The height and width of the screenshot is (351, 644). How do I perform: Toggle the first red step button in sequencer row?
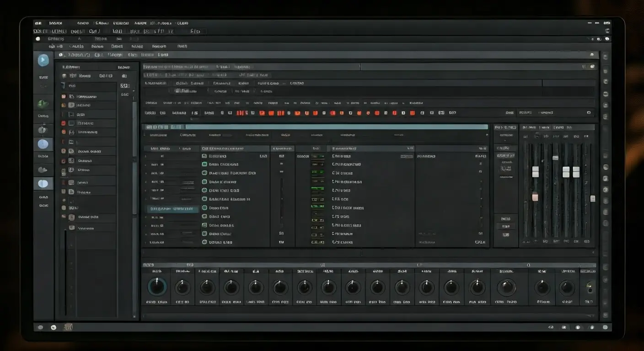click(x=239, y=113)
